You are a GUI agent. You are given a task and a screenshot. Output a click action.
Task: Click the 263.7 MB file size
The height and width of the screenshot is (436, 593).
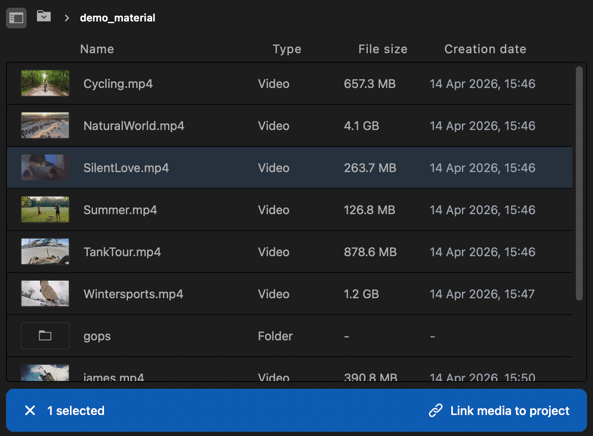pyautogui.click(x=370, y=168)
